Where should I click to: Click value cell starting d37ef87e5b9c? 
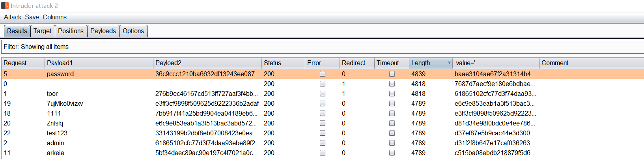(495, 133)
